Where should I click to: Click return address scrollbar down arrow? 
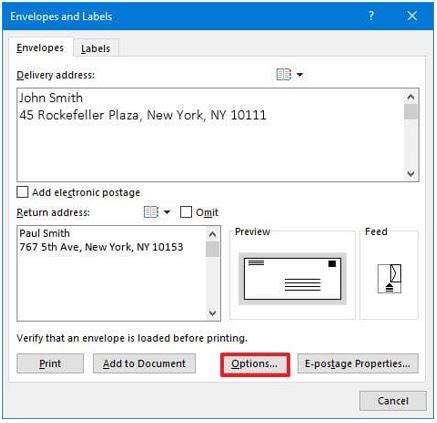coord(212,313)
